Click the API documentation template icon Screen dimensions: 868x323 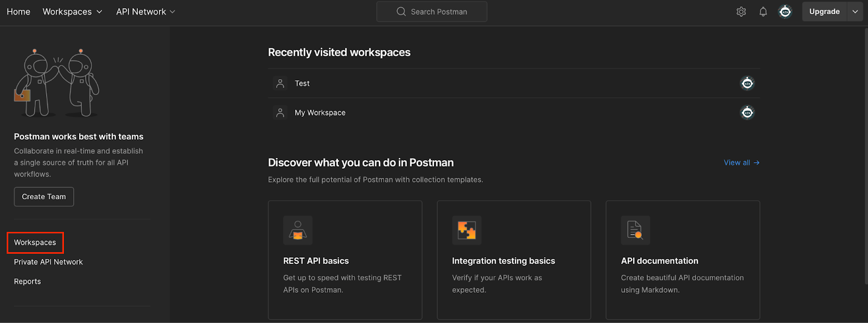point(635,230)
